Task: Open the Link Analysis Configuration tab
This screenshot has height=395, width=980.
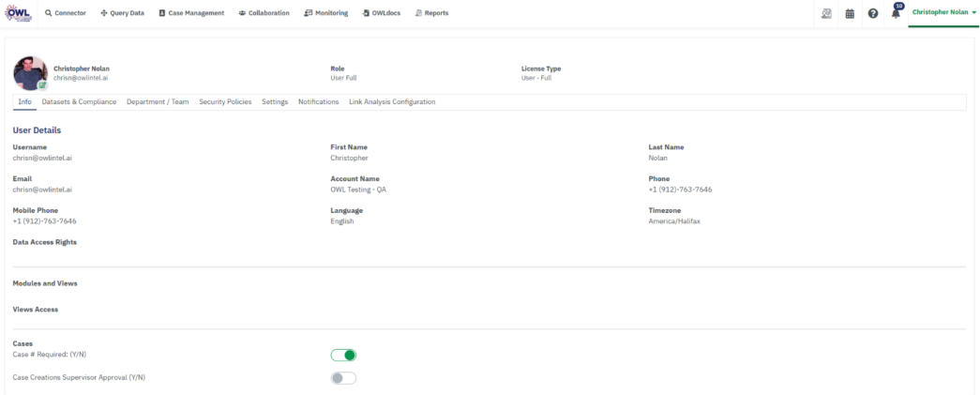Action: 392,101
